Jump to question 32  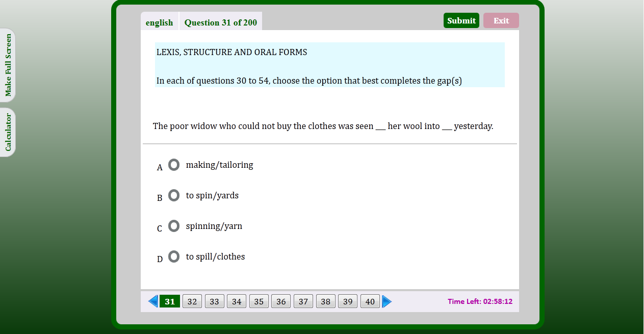click(x=192, y=301)
